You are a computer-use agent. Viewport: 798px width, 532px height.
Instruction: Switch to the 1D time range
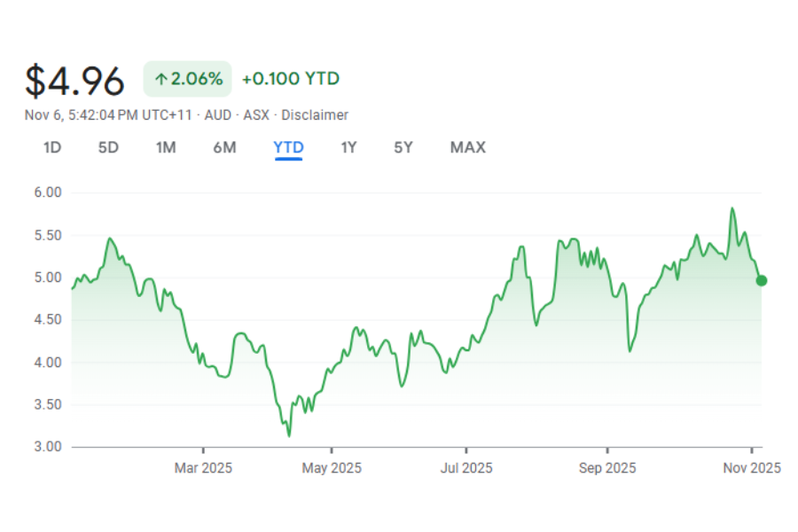[x=52, y=147]
